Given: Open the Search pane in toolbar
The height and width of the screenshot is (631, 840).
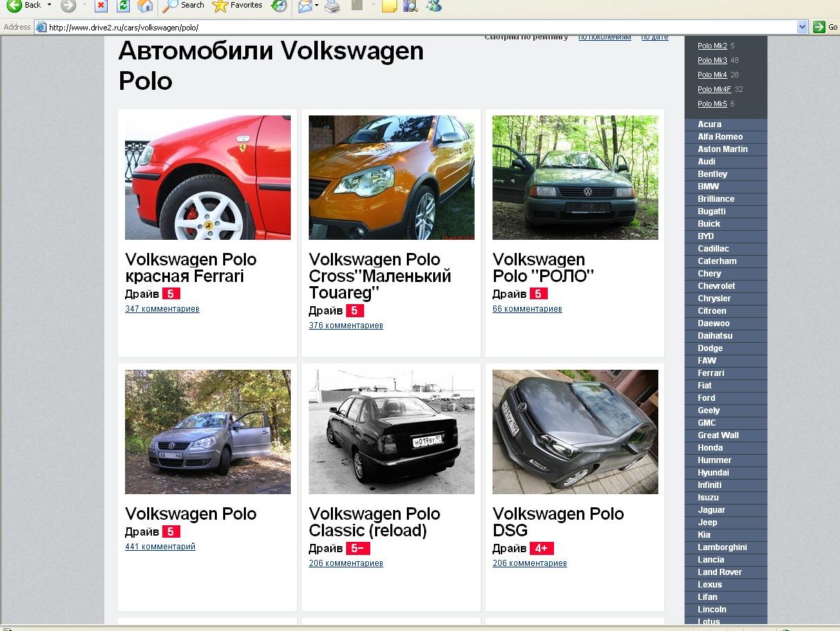Looking at the screenshot, I should 184,6.
